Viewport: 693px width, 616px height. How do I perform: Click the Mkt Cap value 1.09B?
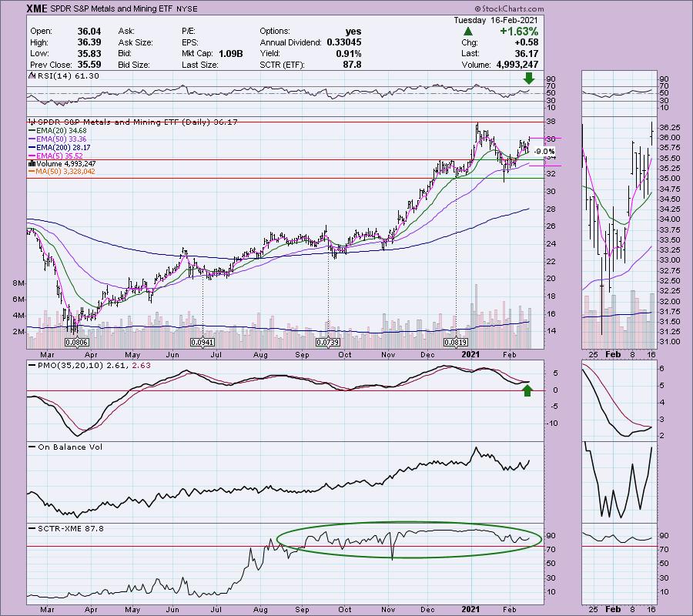pyautogui.click(x=230, y=53)
